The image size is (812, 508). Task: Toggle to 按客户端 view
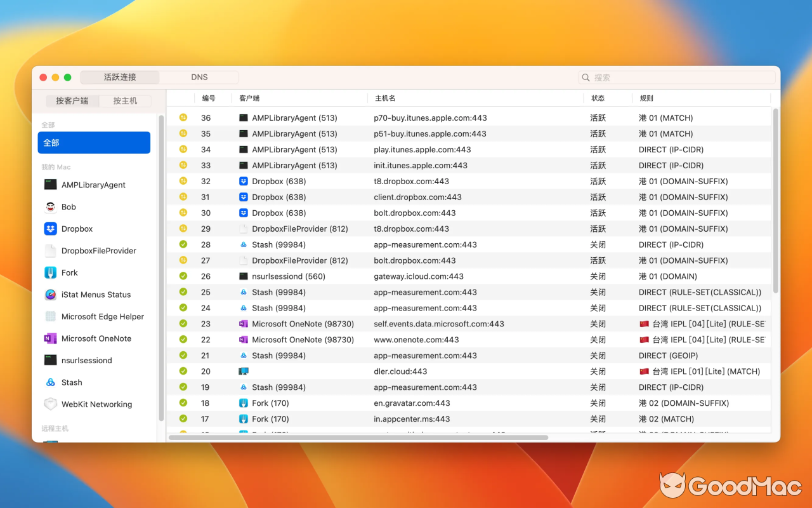pyautogui.click(x=72, y=100)
